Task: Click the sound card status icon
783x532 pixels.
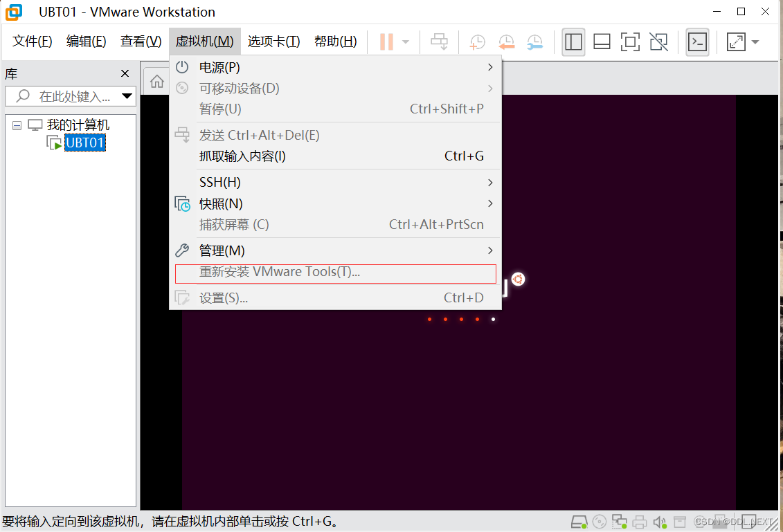Action: tap(660, 522)
